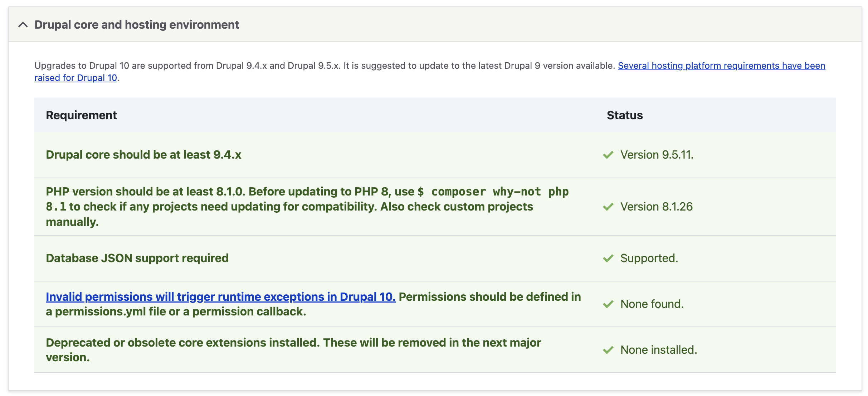
Task: Click the checkmark icon beside None installed
Action: click(x=608, y=350)
